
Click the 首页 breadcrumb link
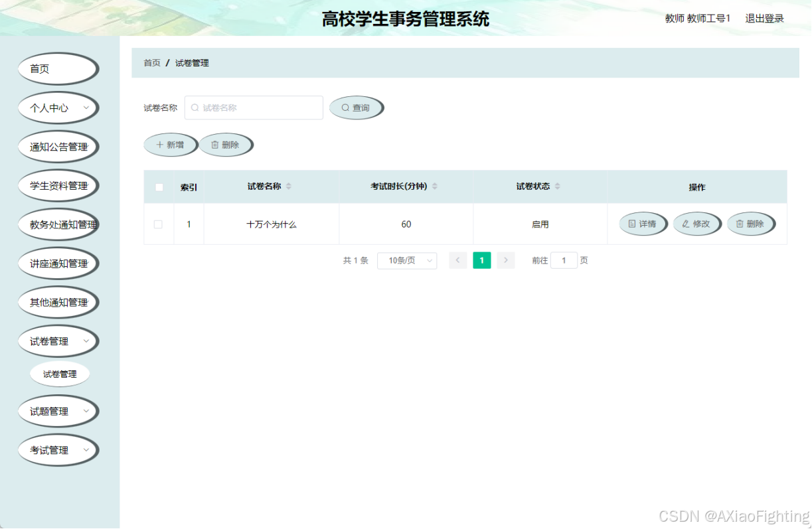click(152, 63)
